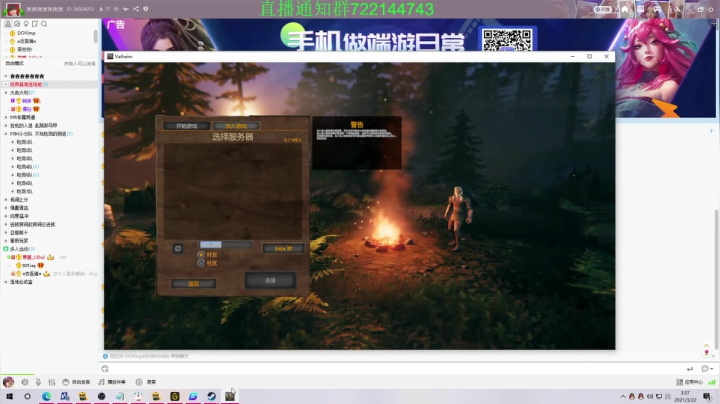Click the home icon in the top right bar
720x404 pixels.
tap(624, 9)
